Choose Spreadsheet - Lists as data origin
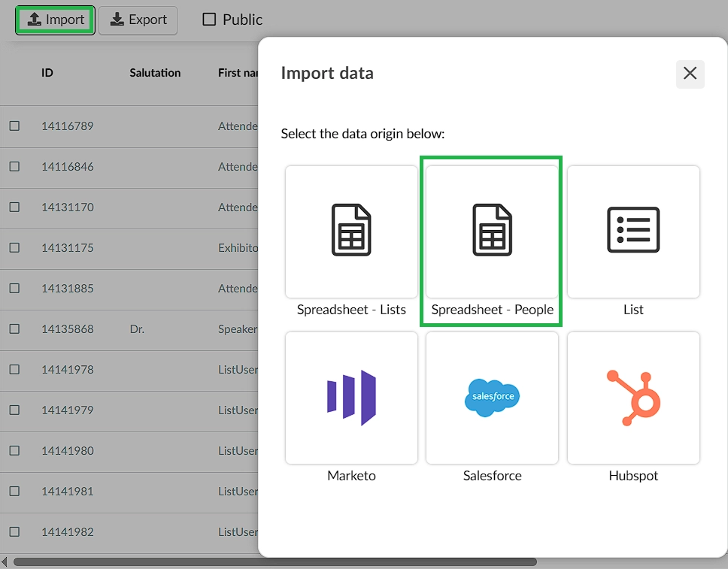Screen dimensions: 728x569 tap(351, 232)
